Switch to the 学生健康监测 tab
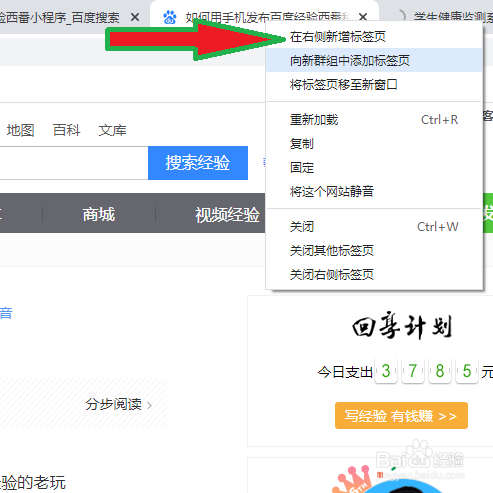 click(453, 17)
